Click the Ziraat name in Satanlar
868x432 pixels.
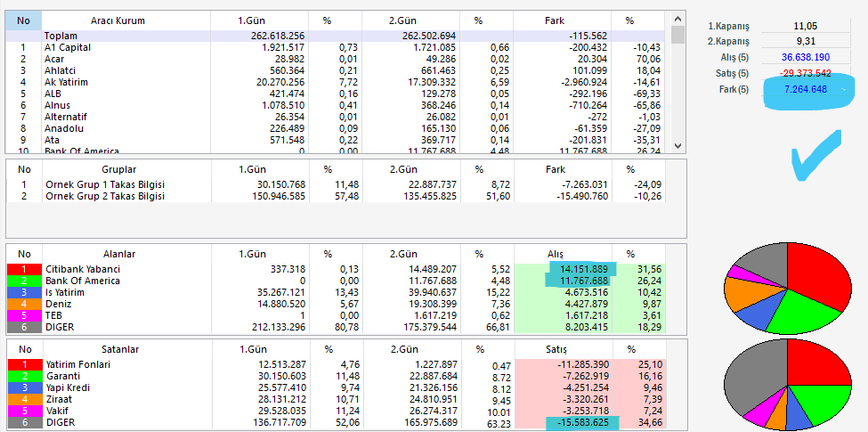point(59,399)
